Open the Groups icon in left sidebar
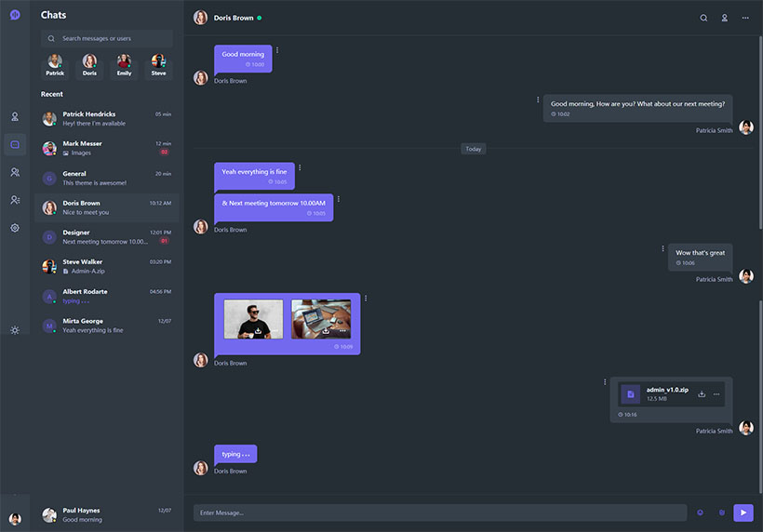763x532 pixels. click(x=15, y=172)
